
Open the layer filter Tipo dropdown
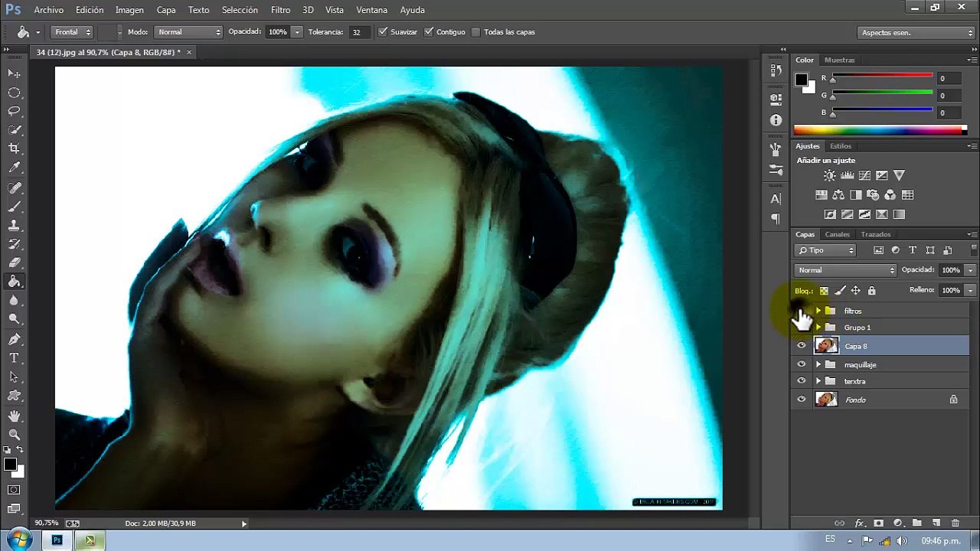825,250
